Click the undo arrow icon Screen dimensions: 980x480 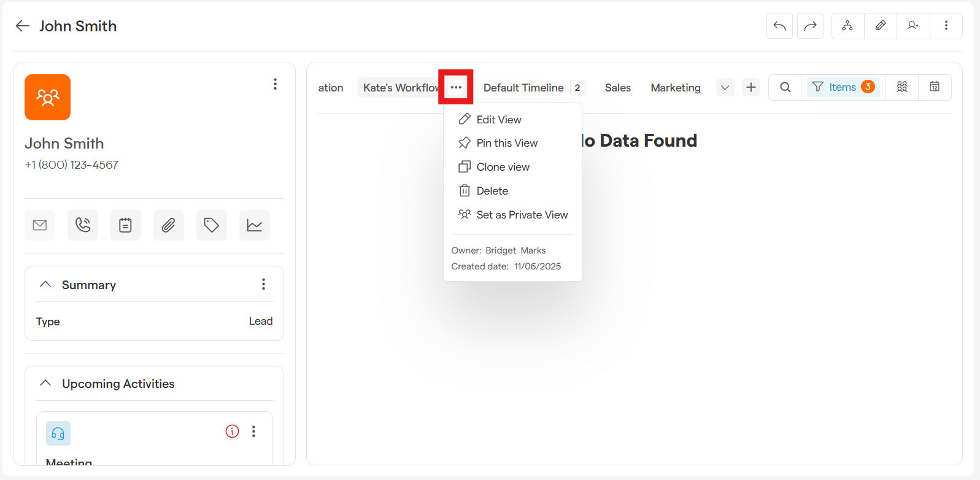coord(779,26)
